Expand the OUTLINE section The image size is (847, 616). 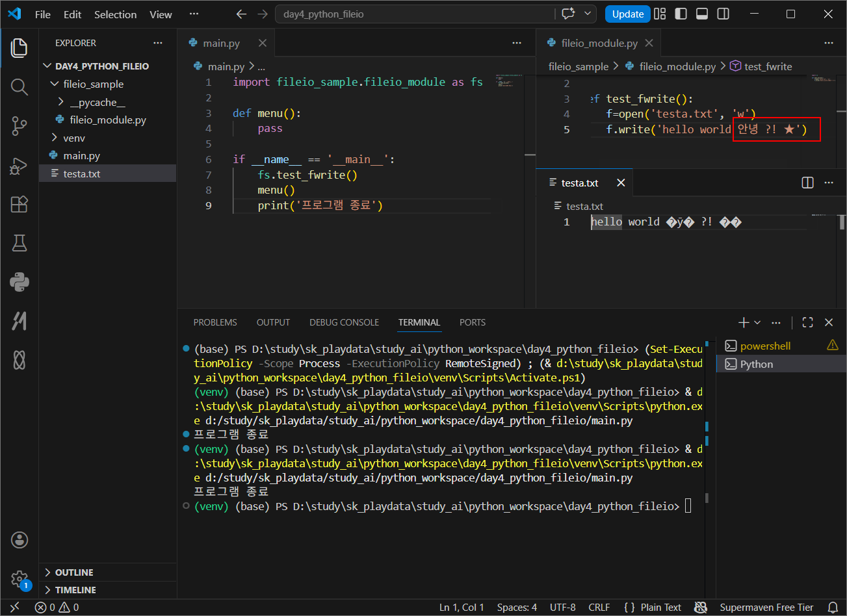tap(108, 572)
